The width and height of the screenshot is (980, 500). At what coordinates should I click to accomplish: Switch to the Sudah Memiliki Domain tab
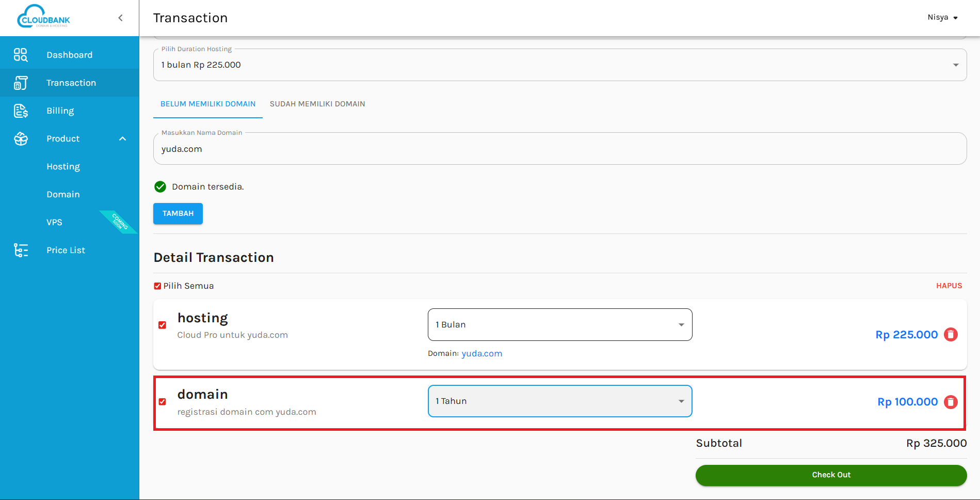(317, 104)
